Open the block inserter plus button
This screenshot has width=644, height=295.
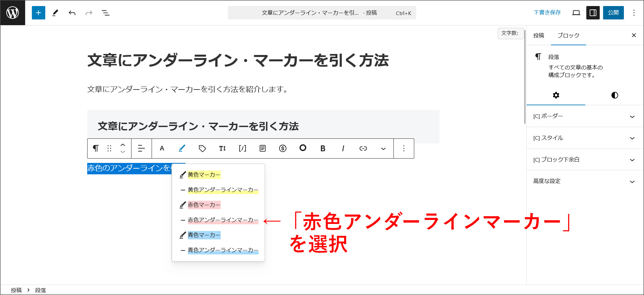39,13
